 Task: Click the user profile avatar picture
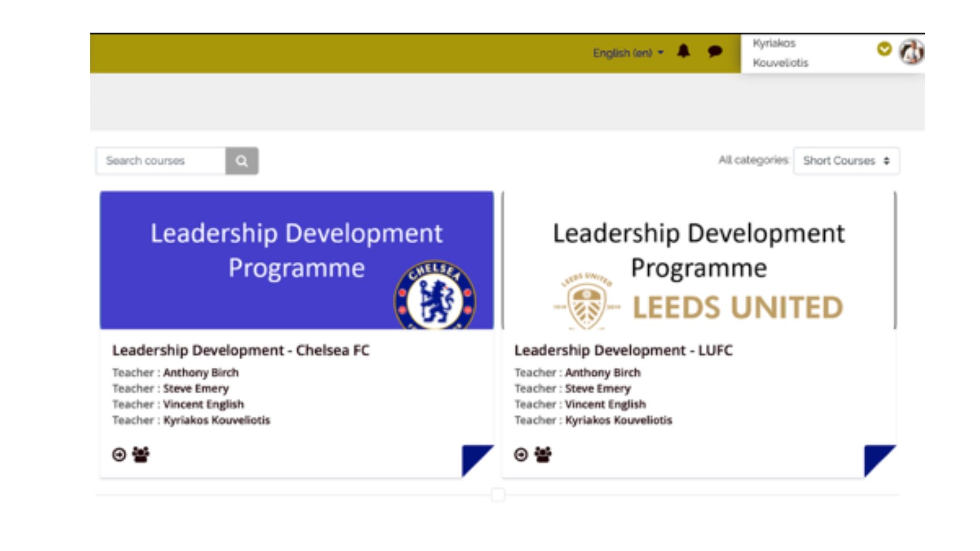912,52
